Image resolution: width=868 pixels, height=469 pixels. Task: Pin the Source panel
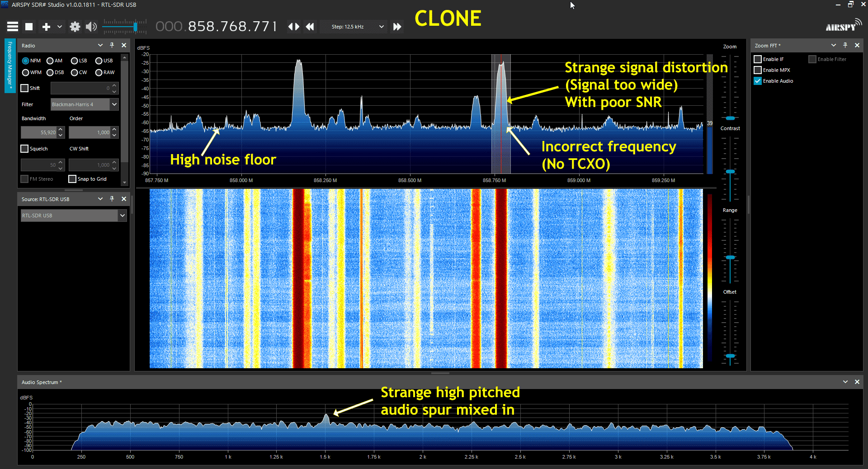pos(112,199)
